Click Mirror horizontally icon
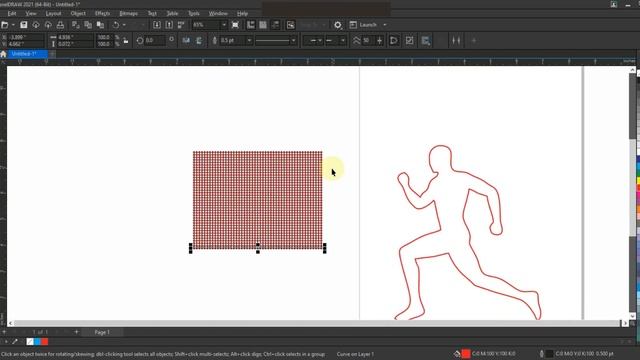The height and width of the screenshot is (360, 640). [x=186, y=40]
